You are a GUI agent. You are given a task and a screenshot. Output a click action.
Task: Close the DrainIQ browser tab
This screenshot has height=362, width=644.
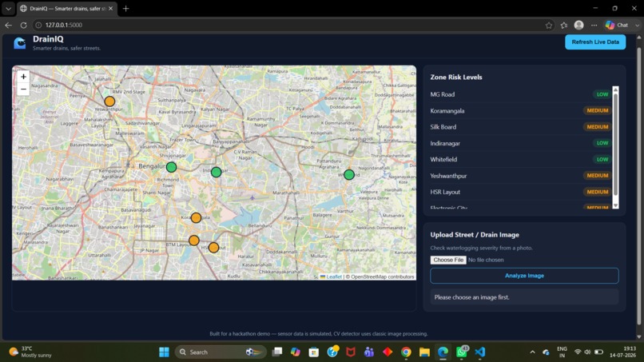tap(110, 8)
